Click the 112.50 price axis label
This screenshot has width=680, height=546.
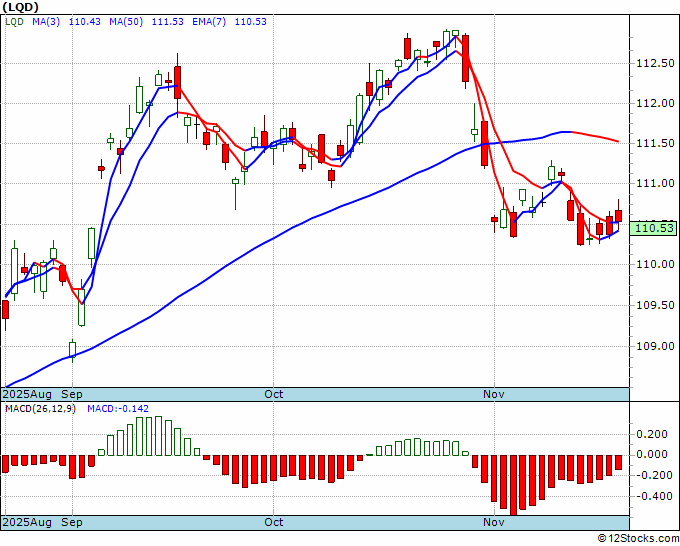[655, 64]
